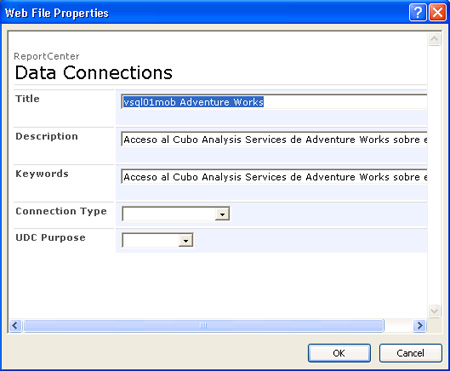The height and width of the screenshot is (371, 450).
Task: Click the Cancel button
Action: pos(410,353)
